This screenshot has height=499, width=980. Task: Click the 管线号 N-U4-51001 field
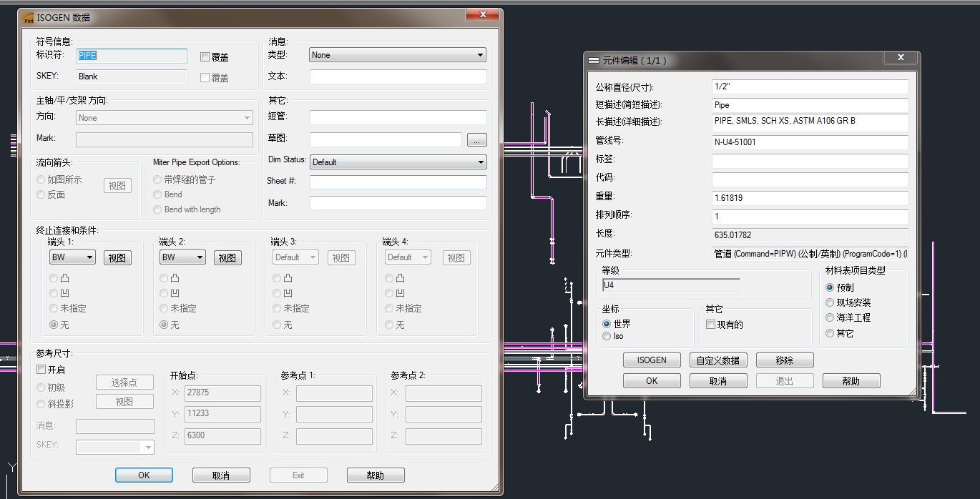(x=810, y=142)
